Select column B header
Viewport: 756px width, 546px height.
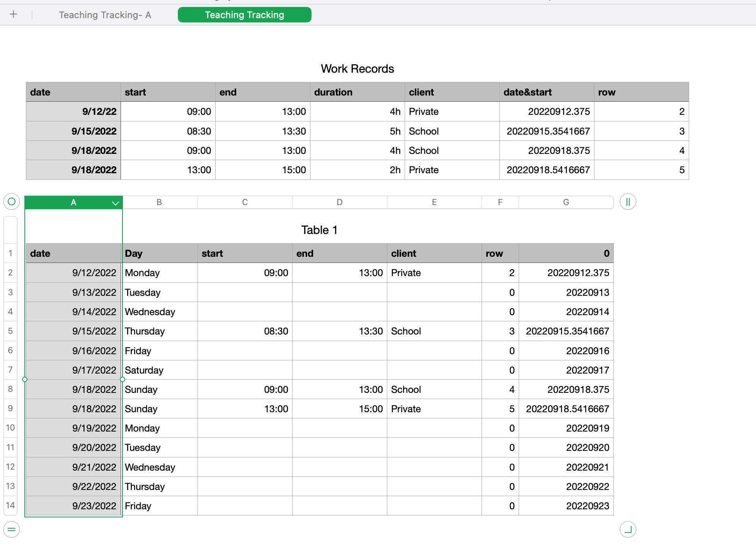pyautogui.click(x=159, y=202)
